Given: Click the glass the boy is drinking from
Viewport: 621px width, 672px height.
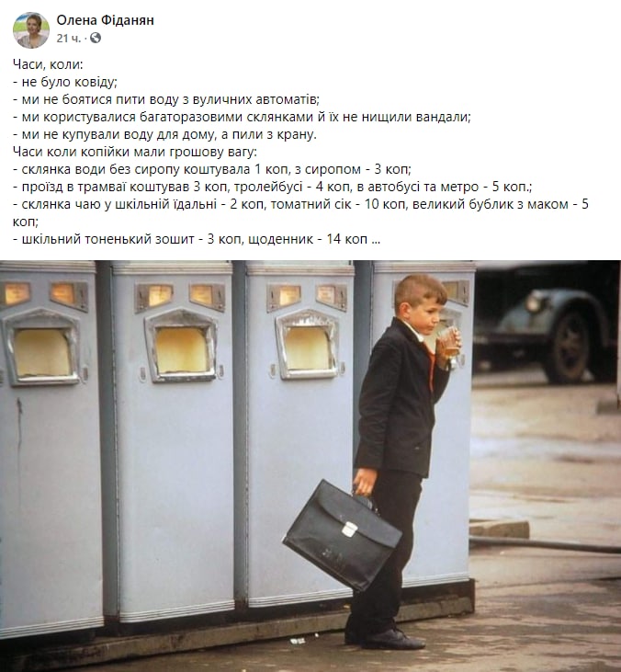Looking at the screenshot, I should click(x=449, y=342).
